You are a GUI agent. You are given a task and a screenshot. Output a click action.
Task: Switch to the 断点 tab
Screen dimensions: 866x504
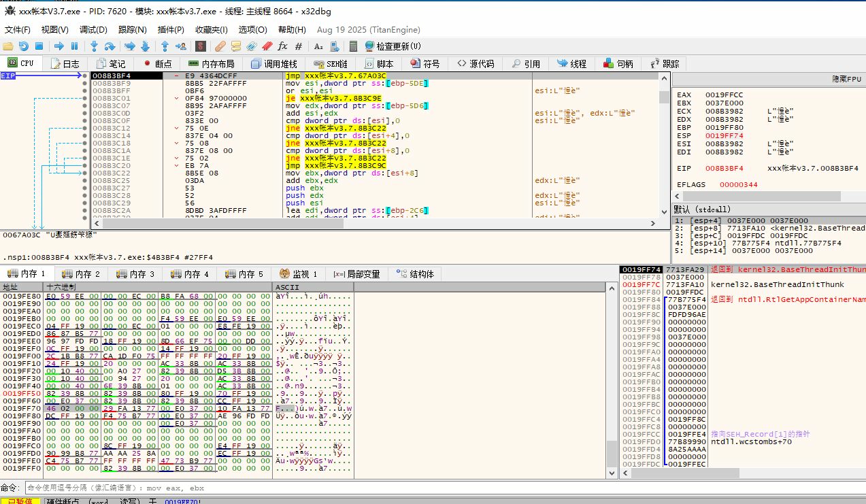[156, 63]
